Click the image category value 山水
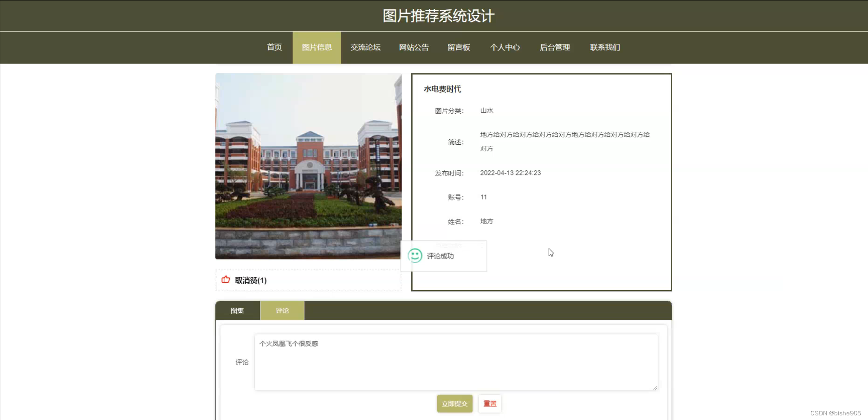The width and height of the screenshot is (868, 420). coord(486,110)
